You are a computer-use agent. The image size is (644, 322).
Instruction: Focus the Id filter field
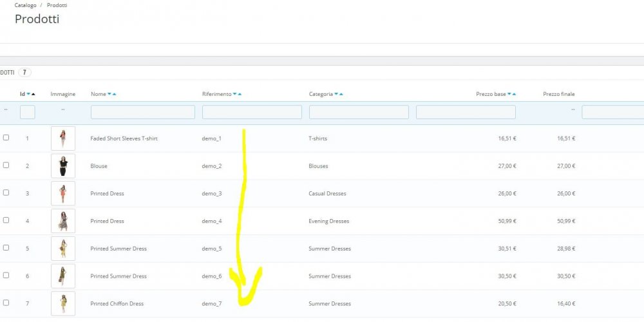click(28, 112)
